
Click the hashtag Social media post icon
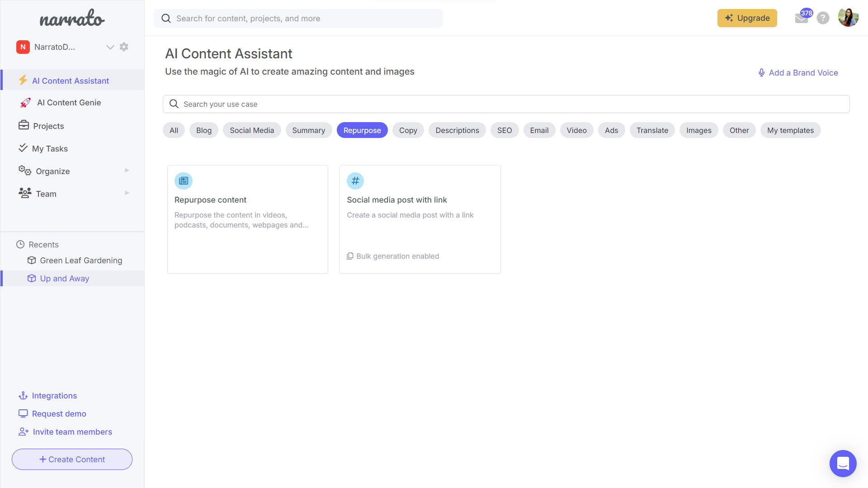tap(355, 181)
